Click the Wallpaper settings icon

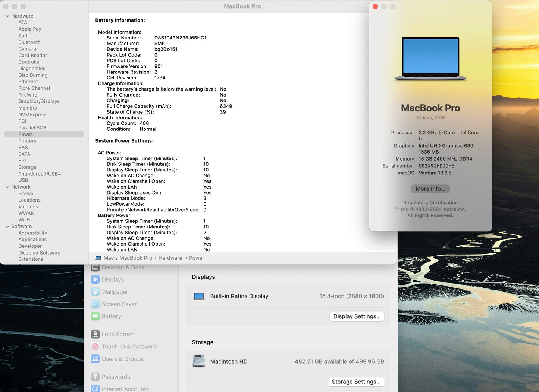coord(95,292)
